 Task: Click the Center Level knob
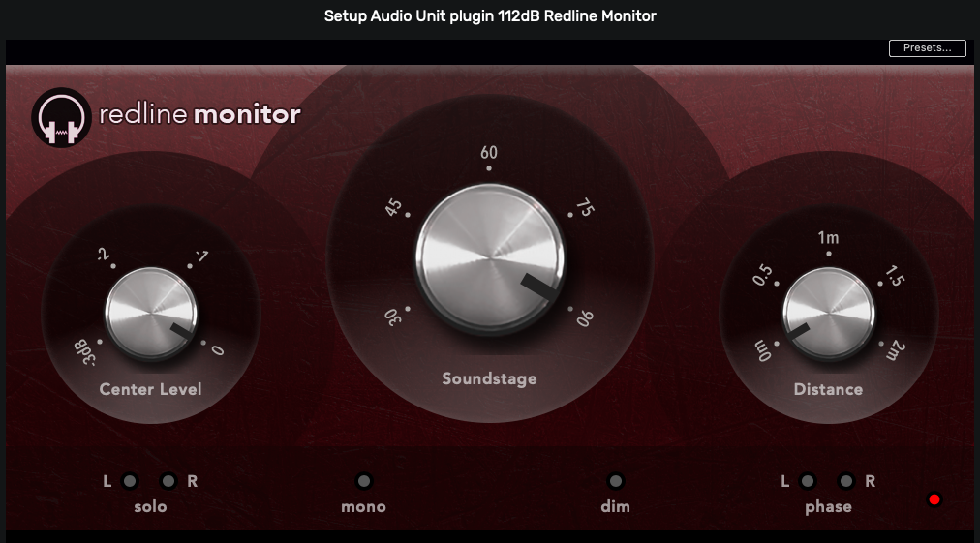click(151, 313)
